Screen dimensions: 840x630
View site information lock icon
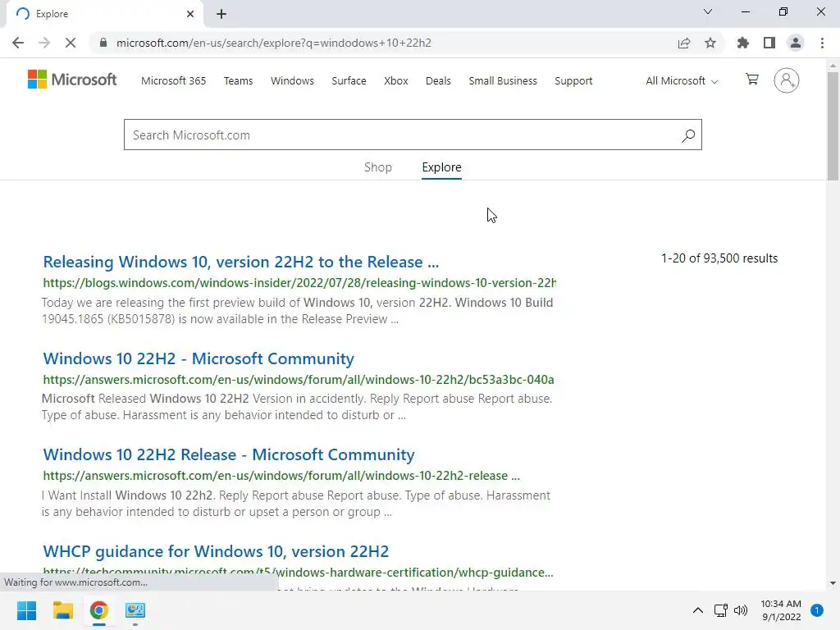point(103,43)
